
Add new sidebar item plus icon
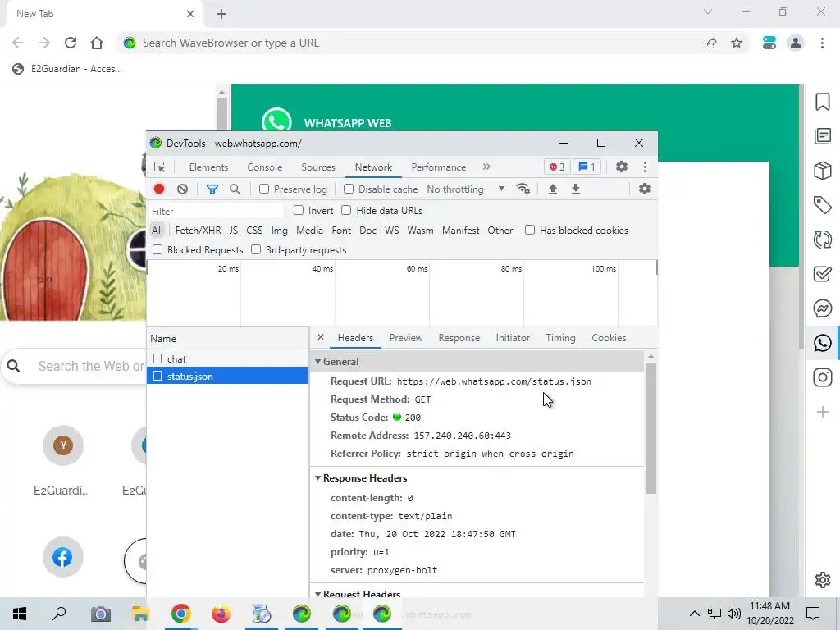(x=822, y=412)
